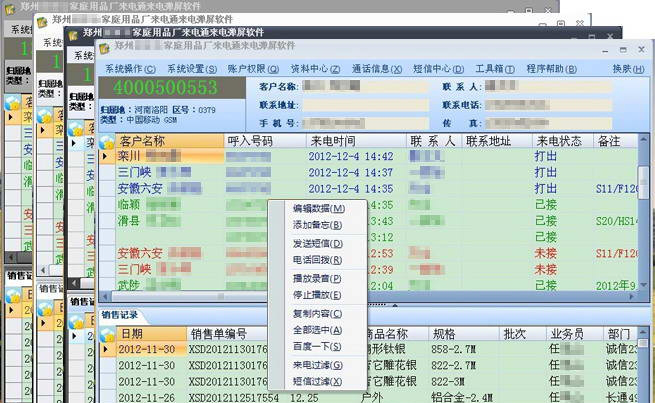Image resolution: width=655 pixels, height=419 pixels.
Task: Click the 部门 column header
Action: point(620,334)
